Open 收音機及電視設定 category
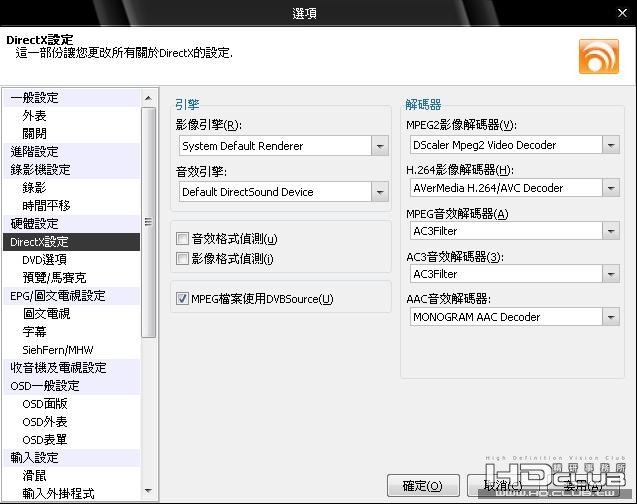 point(72,368)
